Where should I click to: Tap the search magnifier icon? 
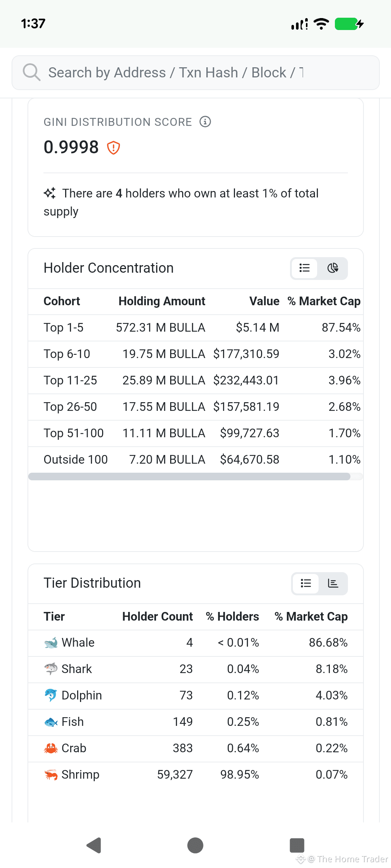(x=31, y=72)
